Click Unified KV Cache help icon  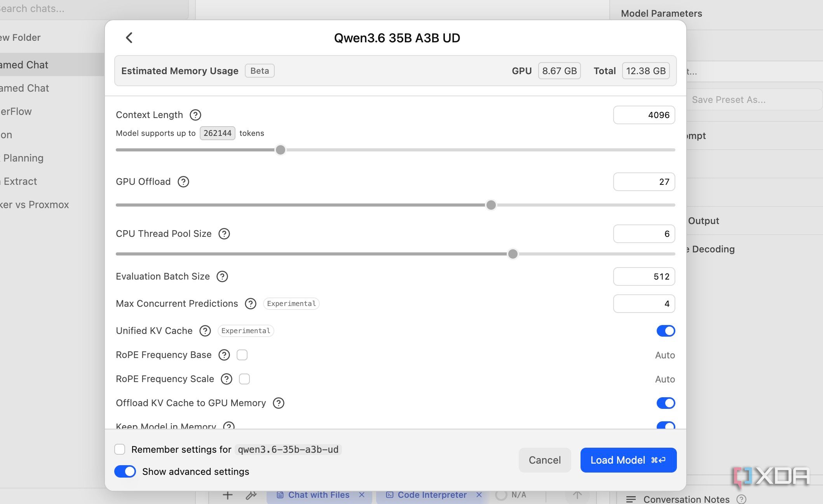pos(205,331)
